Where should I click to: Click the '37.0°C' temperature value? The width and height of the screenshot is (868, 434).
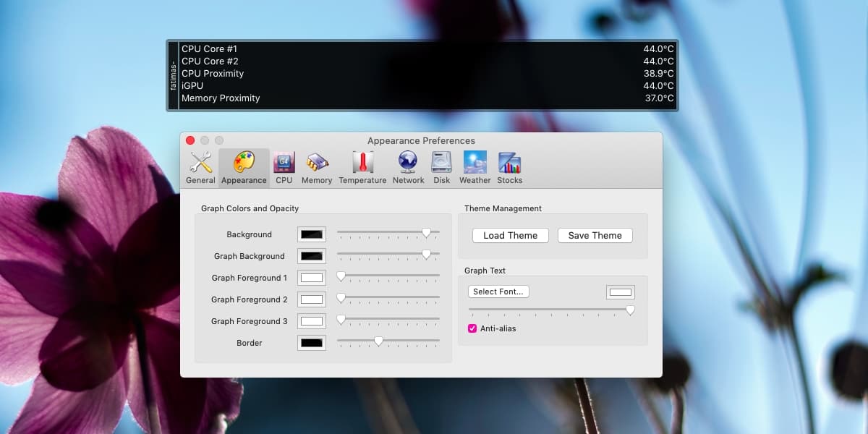coord(659,98)
